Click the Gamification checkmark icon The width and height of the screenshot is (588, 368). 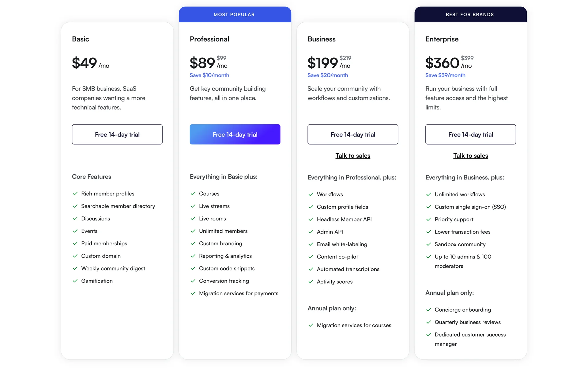(x=75, y=281)
